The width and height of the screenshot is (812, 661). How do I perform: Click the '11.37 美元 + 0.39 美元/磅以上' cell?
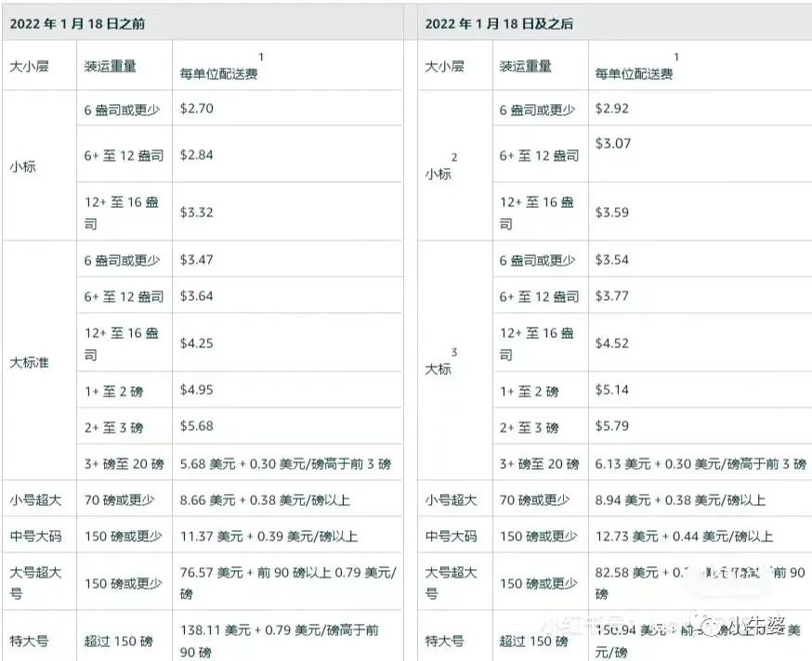(x=268, y=536)
